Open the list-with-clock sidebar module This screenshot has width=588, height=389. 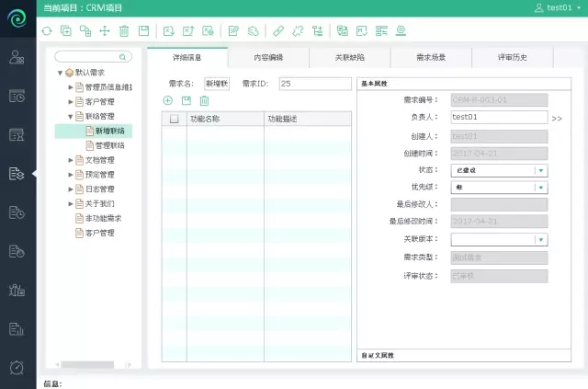click(x=17, y=97)
